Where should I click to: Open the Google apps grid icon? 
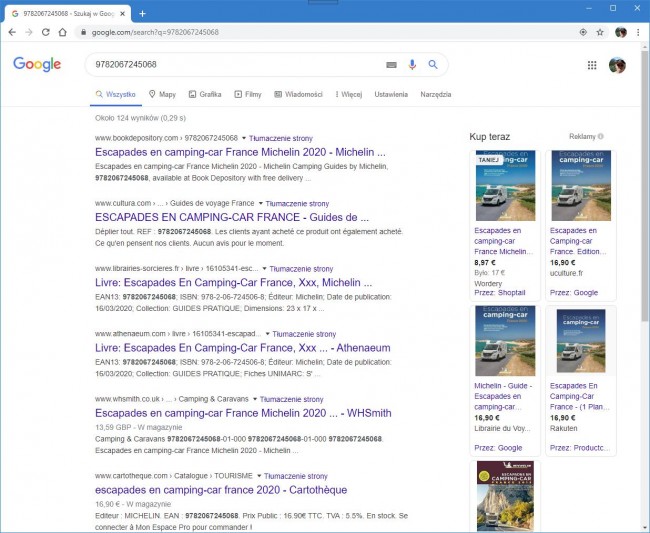click(x=592, y=65)
